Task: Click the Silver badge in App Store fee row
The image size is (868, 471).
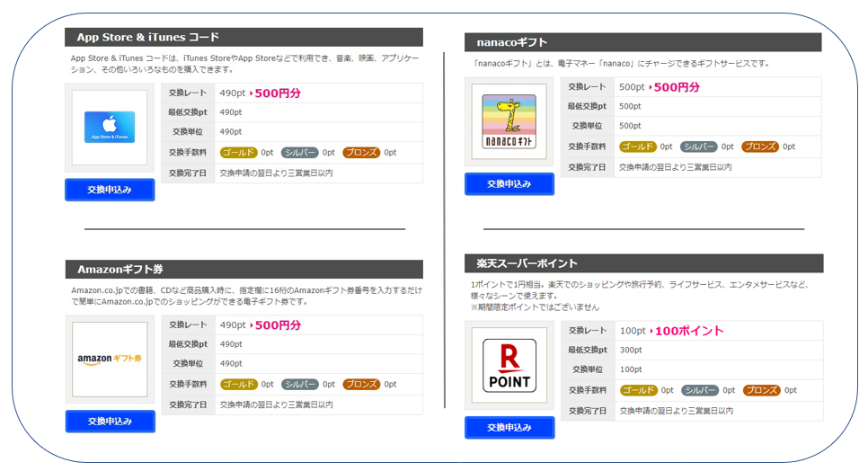Action: tap(299, 152)
